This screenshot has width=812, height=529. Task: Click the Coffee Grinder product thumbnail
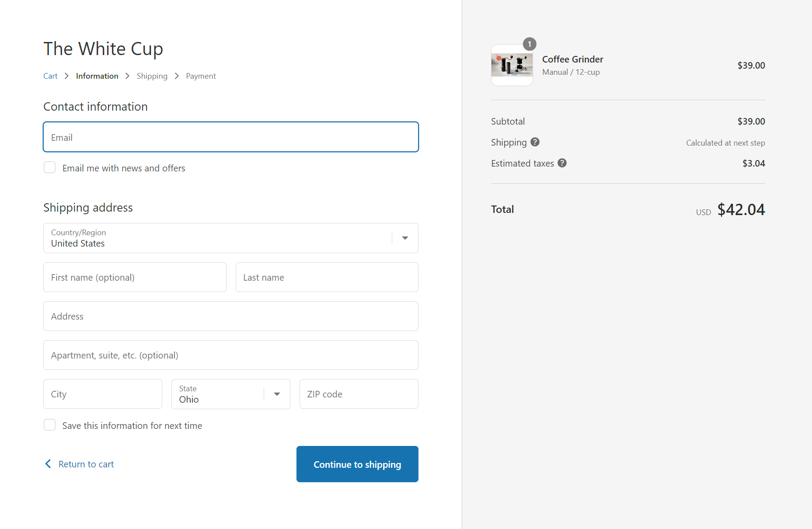(512, 65)
